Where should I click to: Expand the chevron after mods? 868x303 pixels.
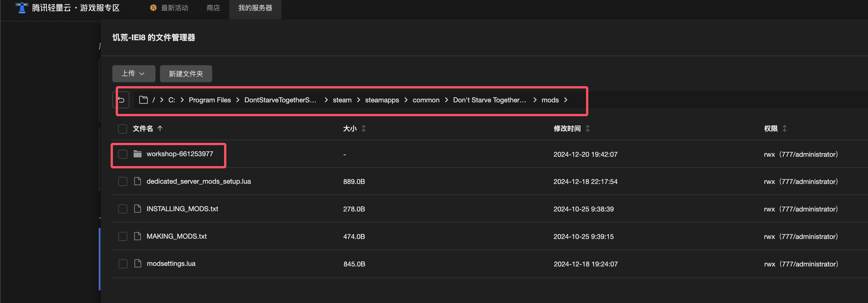pyautogui.click(x=566, y=100)
